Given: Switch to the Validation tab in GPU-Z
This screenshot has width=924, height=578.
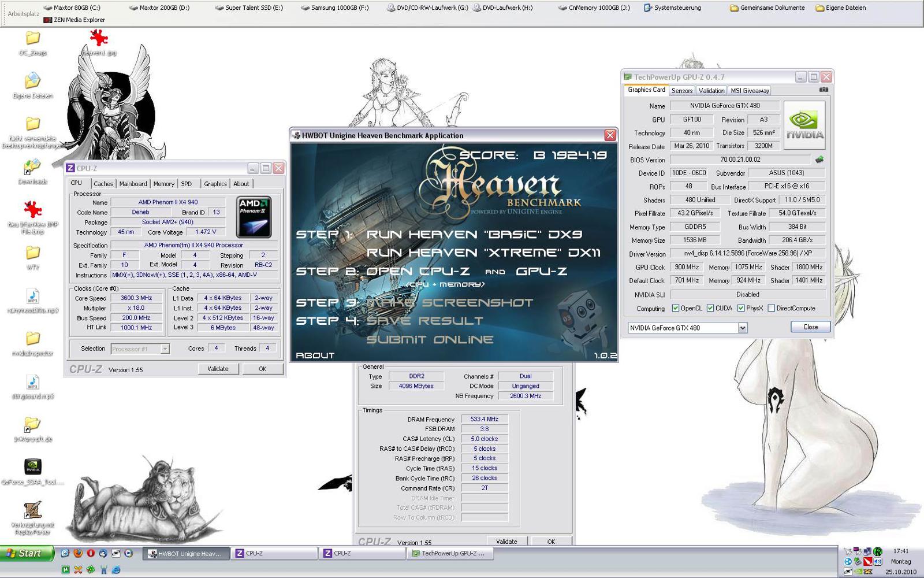Looking at the screenshot, I should click(711, 91).
